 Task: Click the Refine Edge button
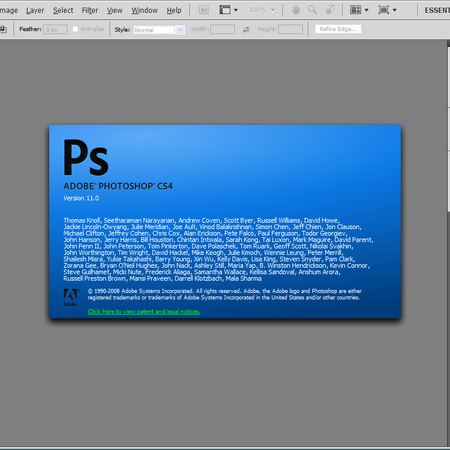pyautogui.click(x=338, y=29)
